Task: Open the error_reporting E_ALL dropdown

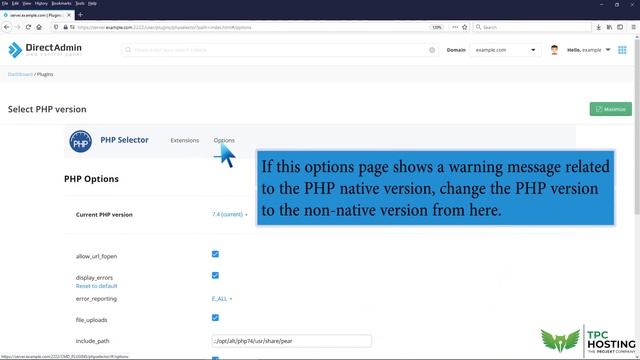Action: click(222, 299)
